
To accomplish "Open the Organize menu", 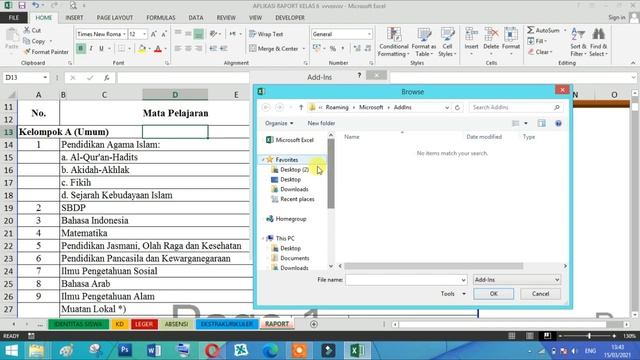I will 279,123.
